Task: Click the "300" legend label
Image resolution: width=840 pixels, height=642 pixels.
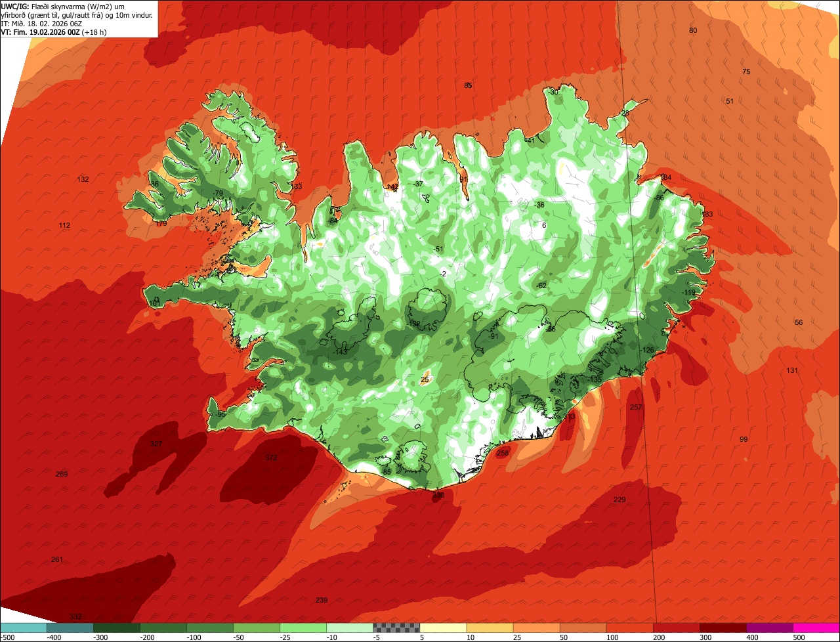Action: (707, 637)
